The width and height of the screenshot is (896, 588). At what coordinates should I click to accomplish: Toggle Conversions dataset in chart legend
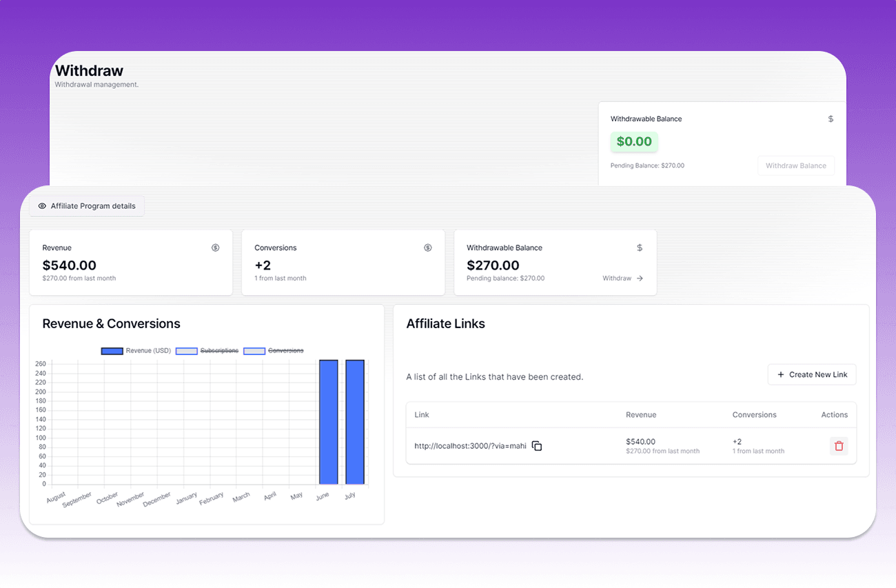click(x=274, y=351)
